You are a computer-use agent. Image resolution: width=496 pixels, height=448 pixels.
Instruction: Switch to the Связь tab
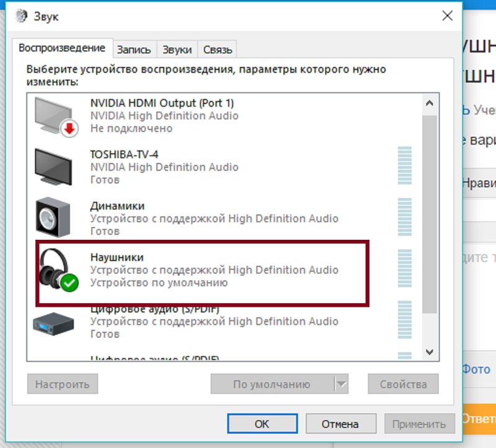pos(218,50)
